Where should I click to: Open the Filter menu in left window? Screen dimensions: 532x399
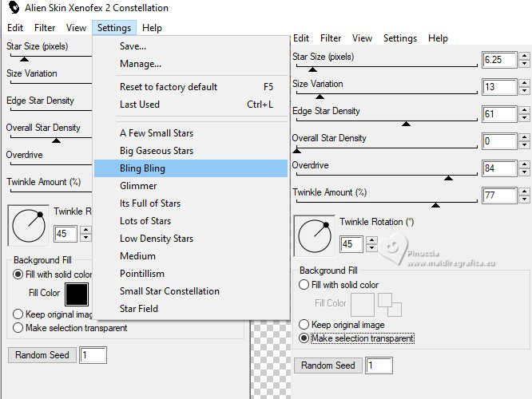[45, 28]
